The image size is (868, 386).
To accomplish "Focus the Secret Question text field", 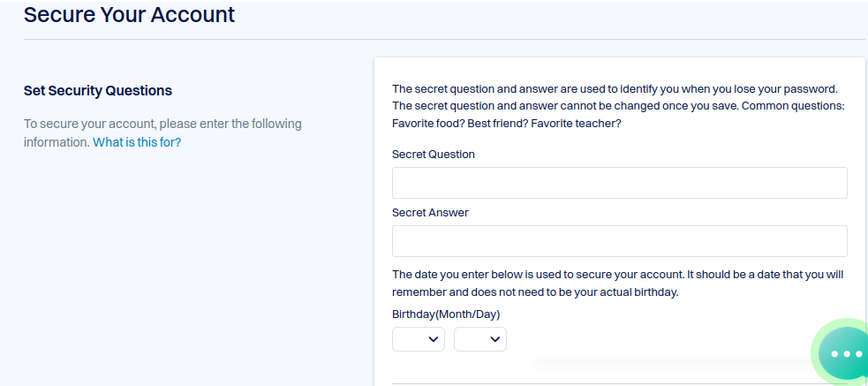I will pos(620,183).
